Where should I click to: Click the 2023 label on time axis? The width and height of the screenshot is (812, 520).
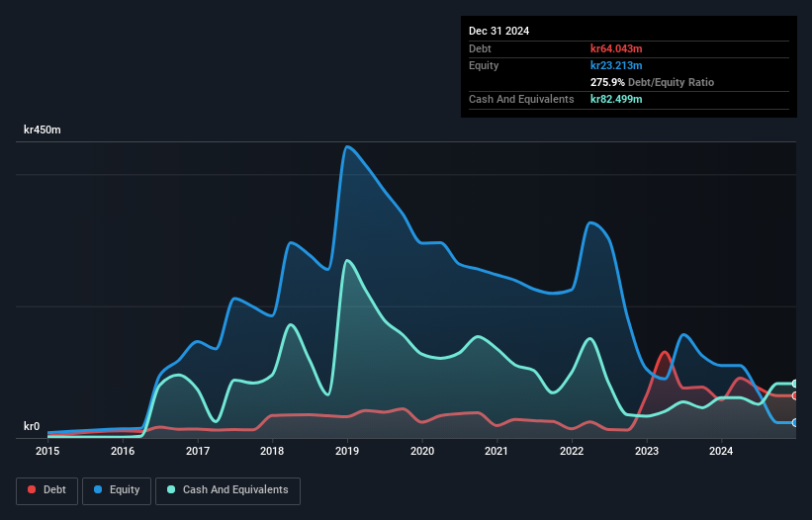pos(646,451)
